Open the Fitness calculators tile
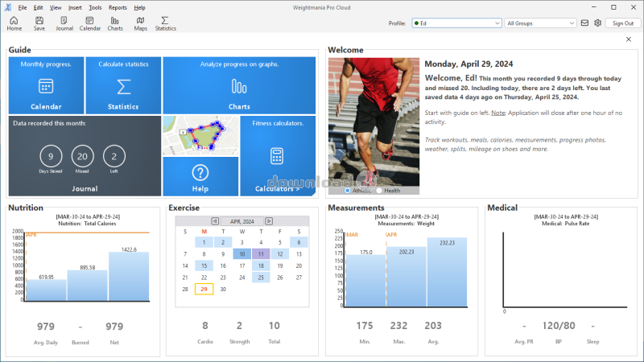 278,156
